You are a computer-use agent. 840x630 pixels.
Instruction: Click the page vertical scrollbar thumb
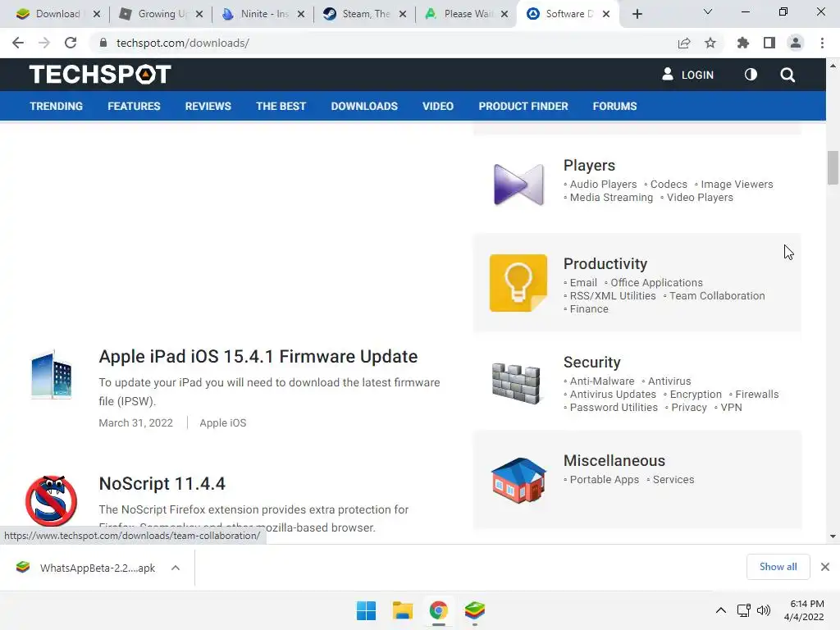[833, 167]
